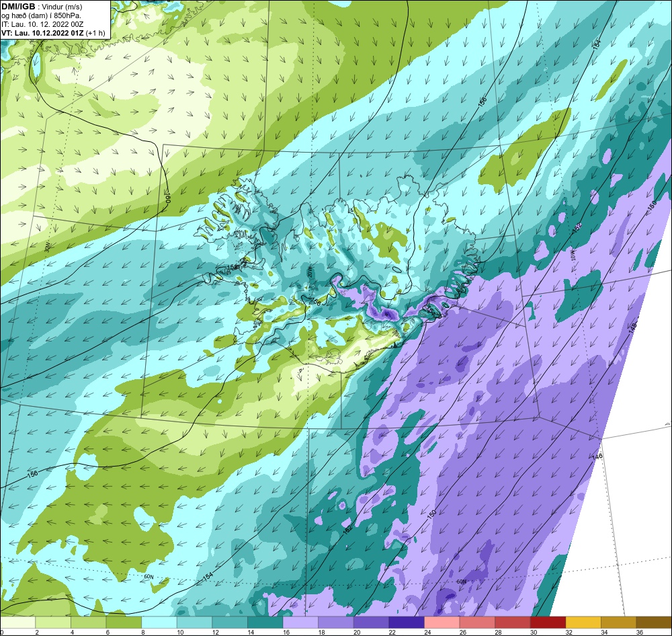
Task: Click the legend scale number '22'
Action: tap(392, 632)
